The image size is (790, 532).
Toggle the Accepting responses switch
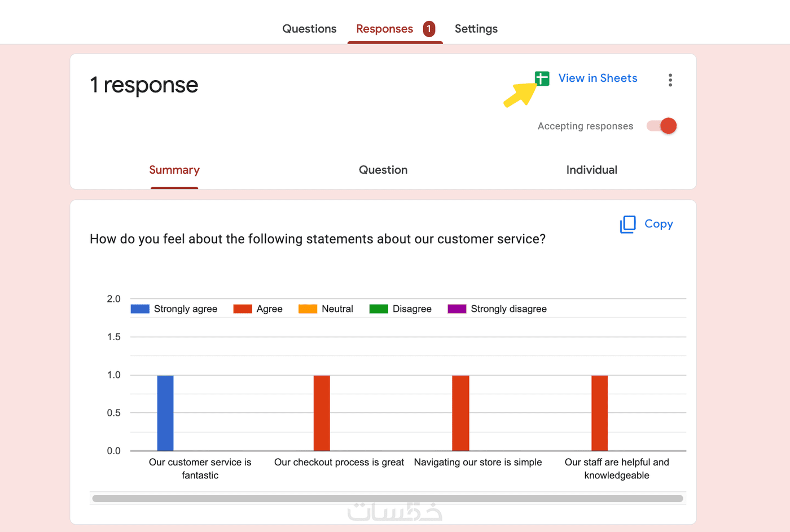(662, 126)
